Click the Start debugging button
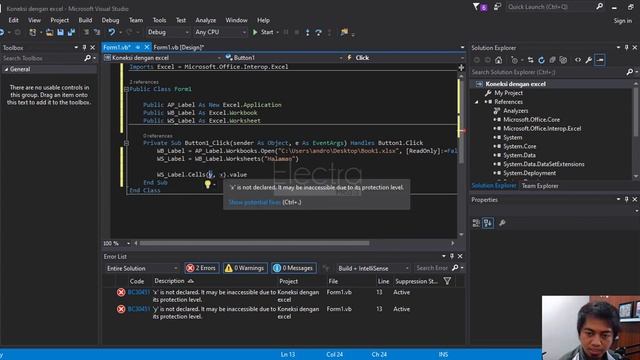This screenshot has width=640, height=360. [263, 32]
